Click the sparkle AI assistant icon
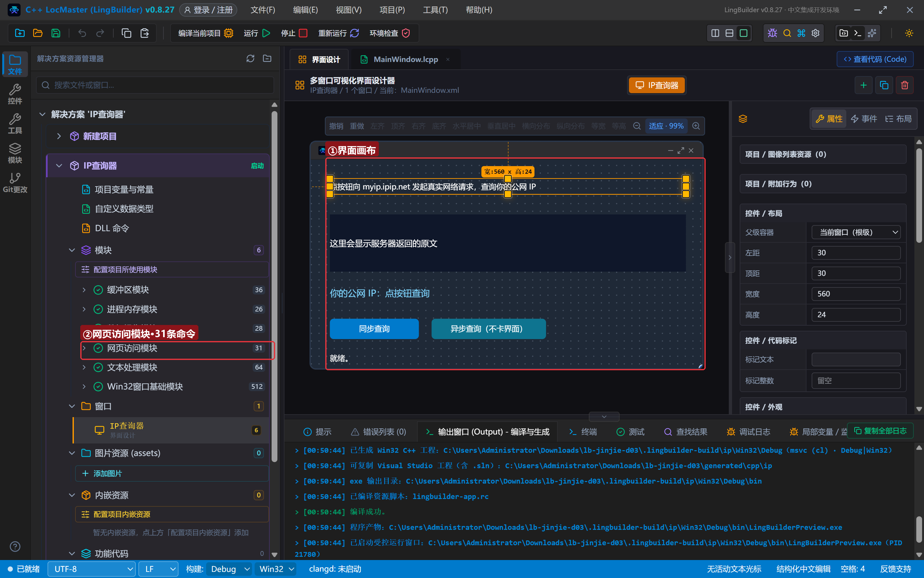 click(872, 33)
